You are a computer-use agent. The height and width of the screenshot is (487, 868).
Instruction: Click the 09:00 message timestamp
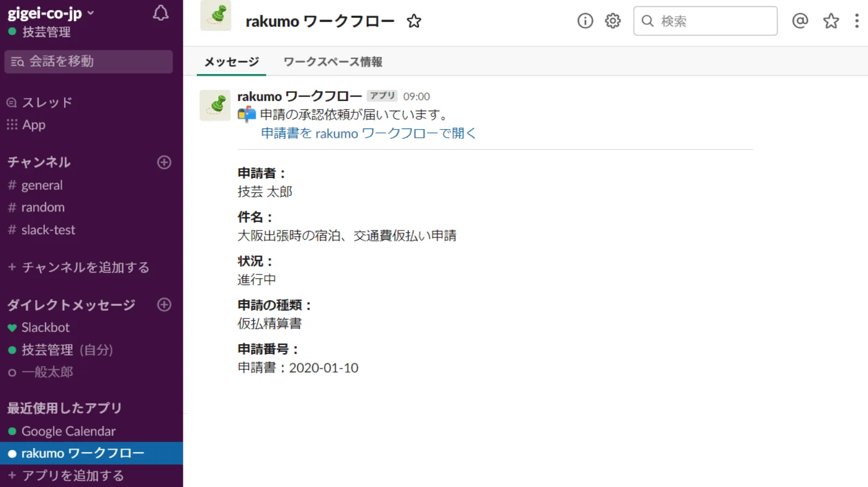[417, 97]
